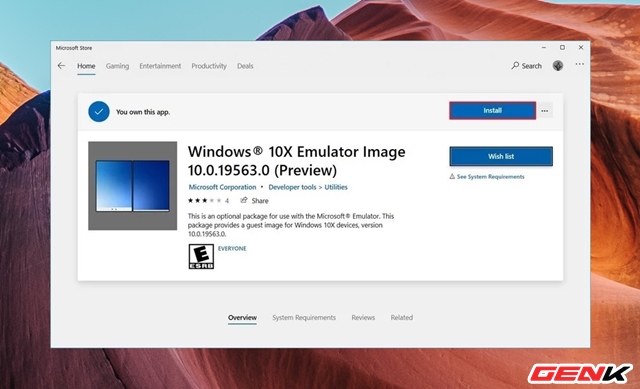Image resolution: width=640 pixels, height=389 pixels.
Task: Open more options next to Install
Action: click(x=545, y=111)
